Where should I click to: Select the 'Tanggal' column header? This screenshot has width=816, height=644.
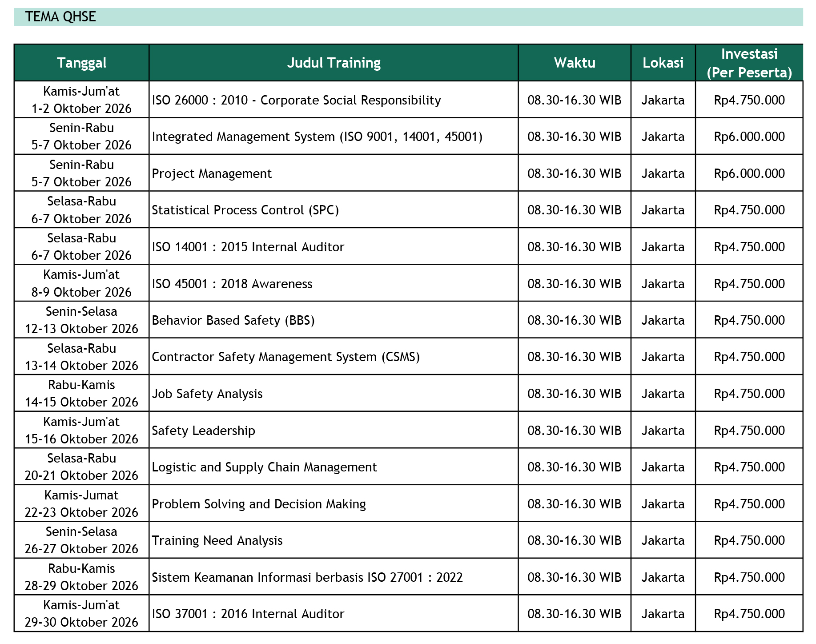click(82, 63)
